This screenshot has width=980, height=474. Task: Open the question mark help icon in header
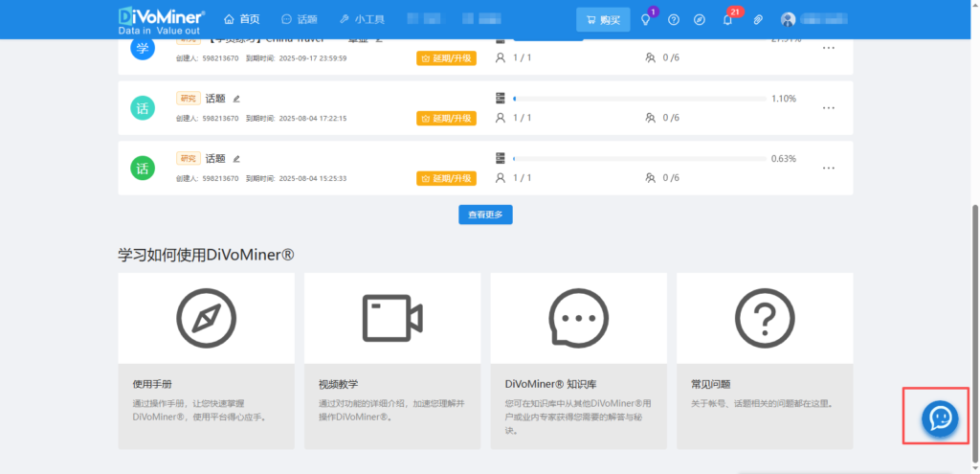673,19
